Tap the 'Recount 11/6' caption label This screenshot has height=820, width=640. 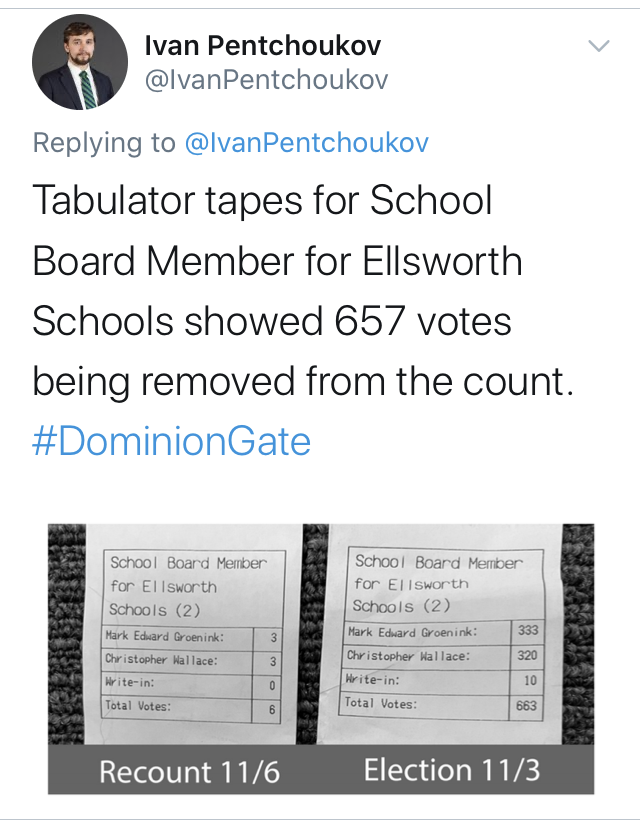[189, 772]
